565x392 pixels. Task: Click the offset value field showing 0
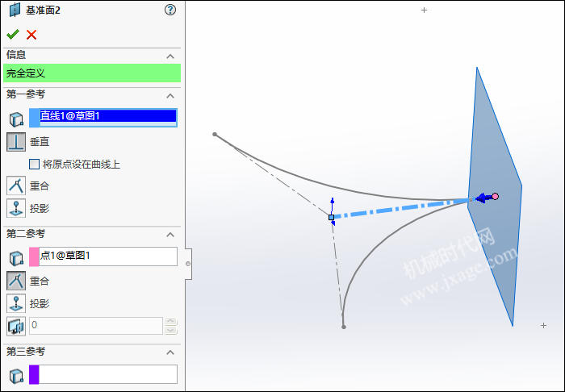coord(96,326)
